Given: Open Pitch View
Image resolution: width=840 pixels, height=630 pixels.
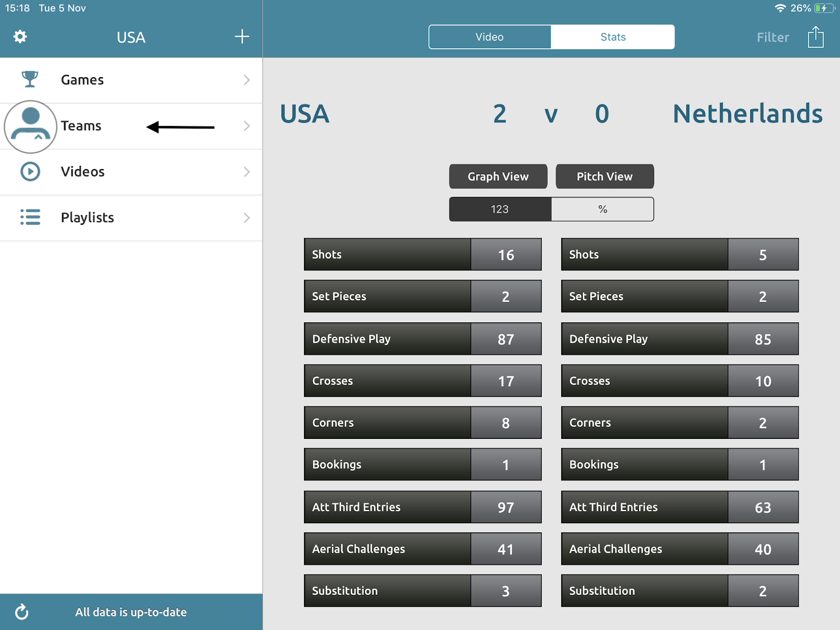Looking at the screenshot, I should (x=604, y=176).
